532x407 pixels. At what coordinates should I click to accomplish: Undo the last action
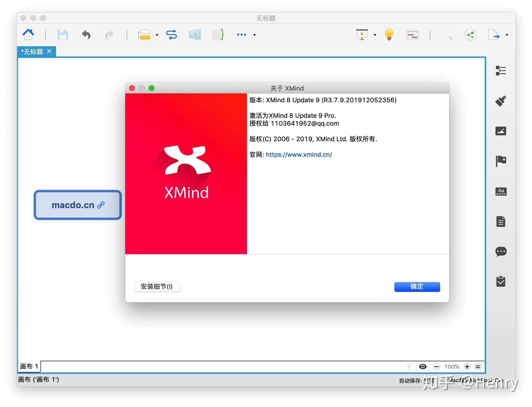[x=86, y=35]
